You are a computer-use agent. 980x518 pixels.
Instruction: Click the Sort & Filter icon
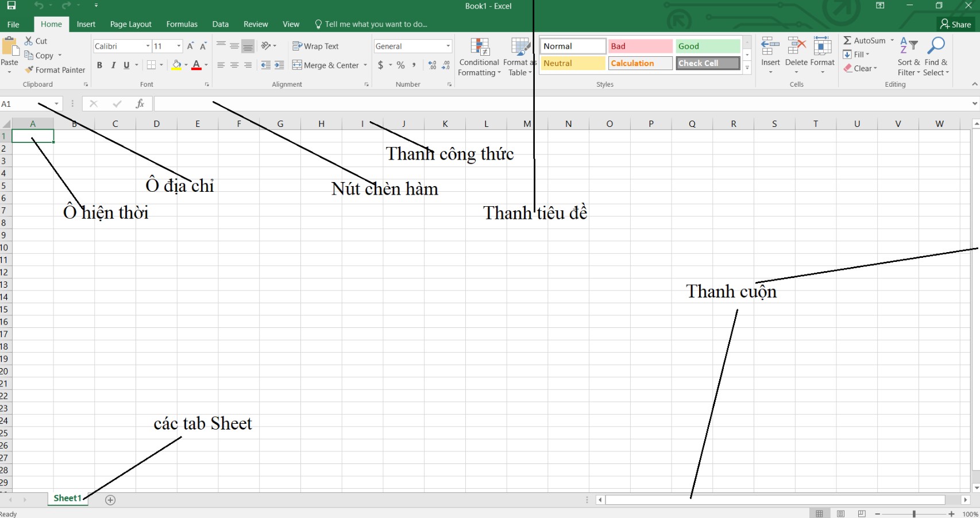tap(908, 46)
